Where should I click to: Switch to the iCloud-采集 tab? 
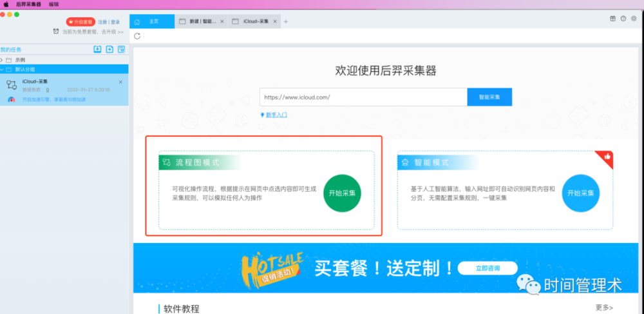(x=254, y=21)
